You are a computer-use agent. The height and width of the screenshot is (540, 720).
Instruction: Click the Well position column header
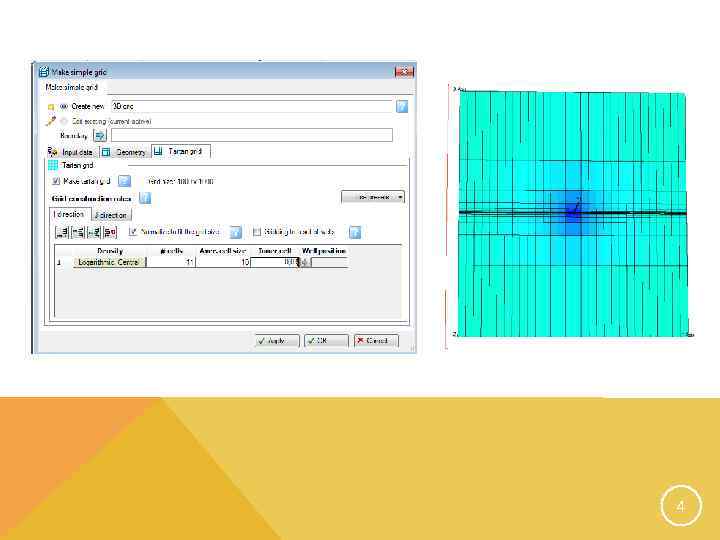point(324,251)
